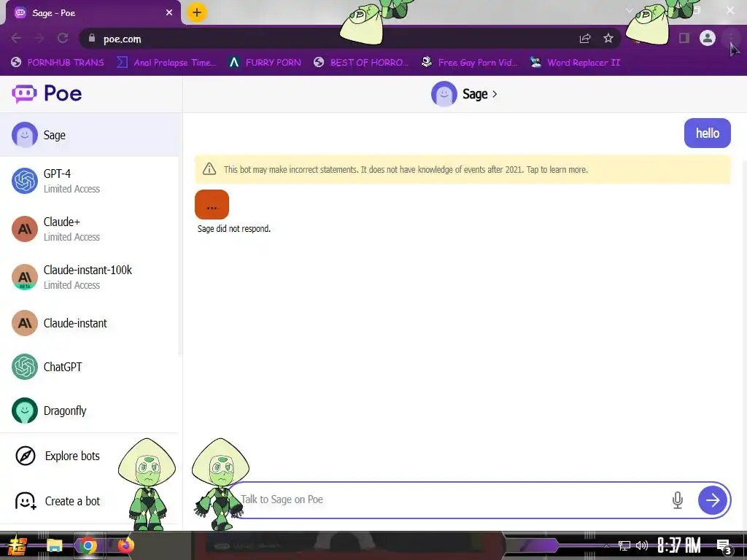Click the send arrow button

(x=713, y=500)
